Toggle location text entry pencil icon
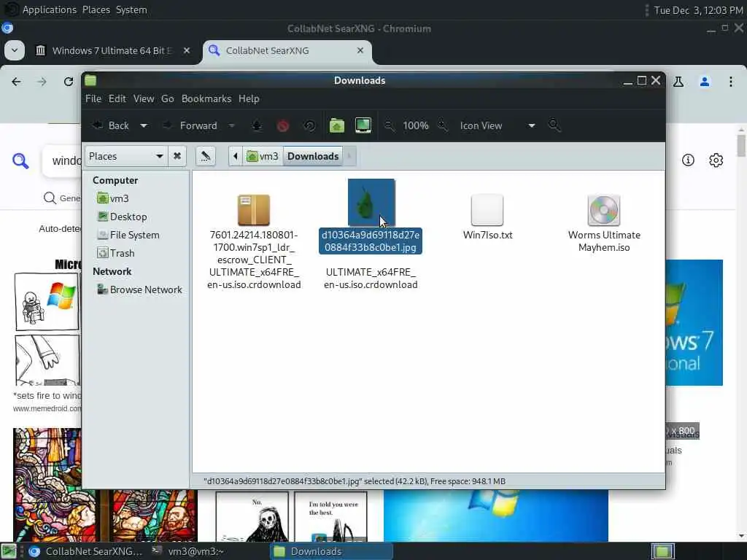 click(x=205, y=156)
